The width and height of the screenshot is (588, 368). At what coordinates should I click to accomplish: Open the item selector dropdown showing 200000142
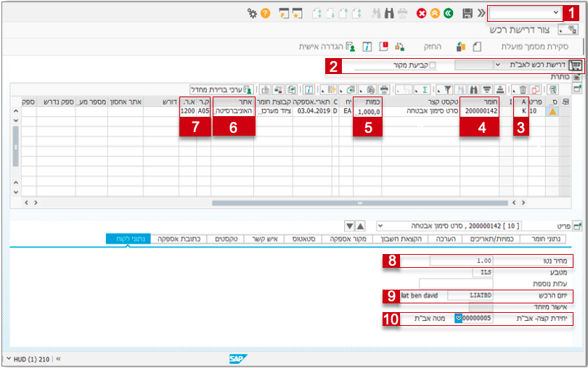tap(380, 226)
